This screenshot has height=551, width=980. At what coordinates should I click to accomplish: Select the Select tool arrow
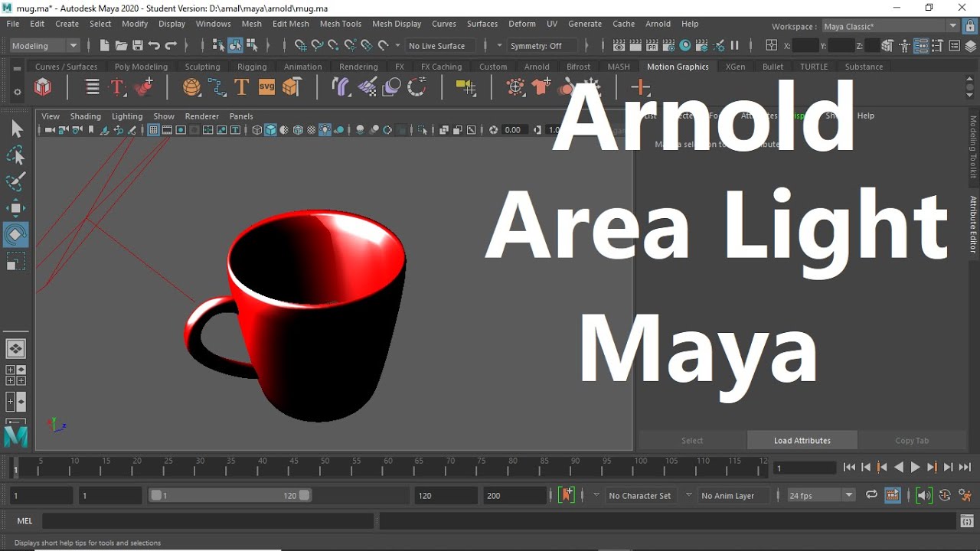(x=16, y=129)
